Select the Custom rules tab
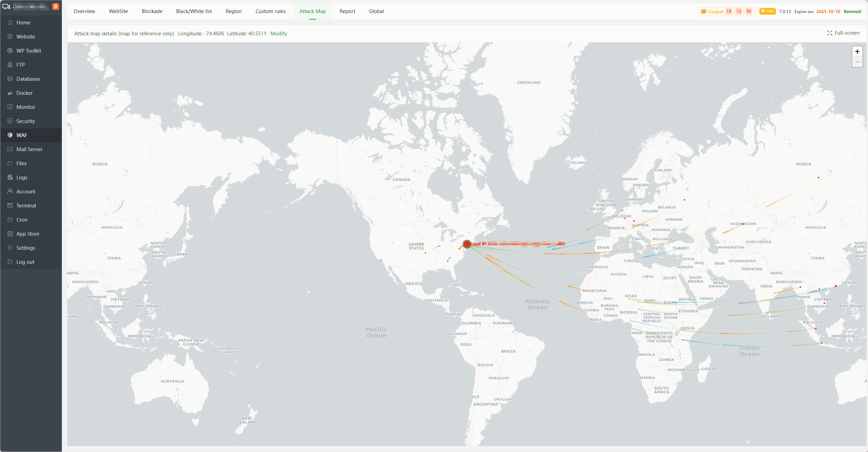Image resolution: width=868 pixels, height=452 pixels. click(270, 11)
